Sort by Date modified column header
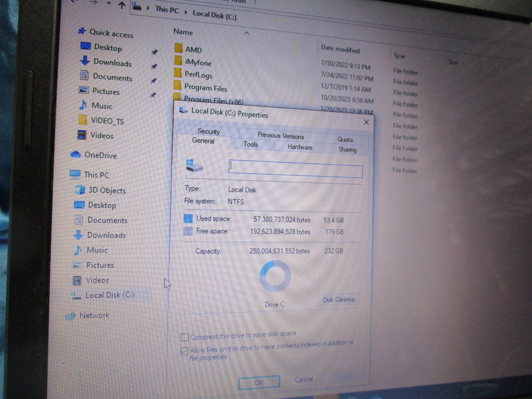Viewport: 532px width, 399px height. point(340,49)
